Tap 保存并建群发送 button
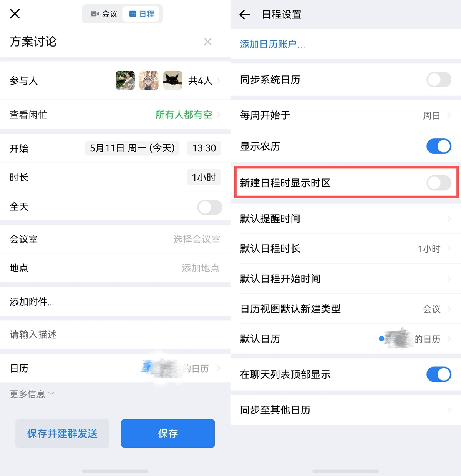This screenshot has width=461, height=476. pos(62,433)
